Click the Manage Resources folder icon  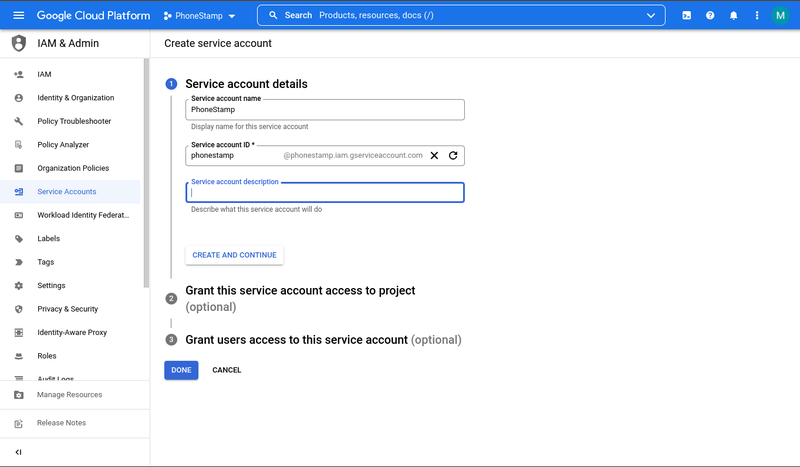(x=19, y=395)
